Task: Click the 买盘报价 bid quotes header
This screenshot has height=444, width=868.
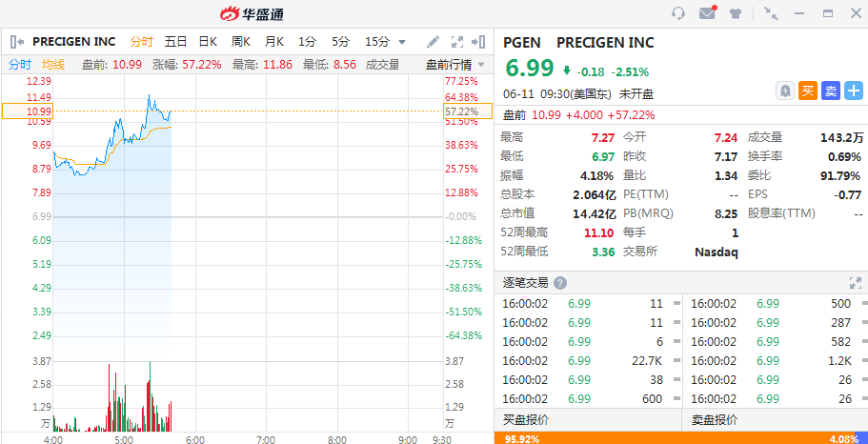Action: pyautogui.click(x=526, y=420)
